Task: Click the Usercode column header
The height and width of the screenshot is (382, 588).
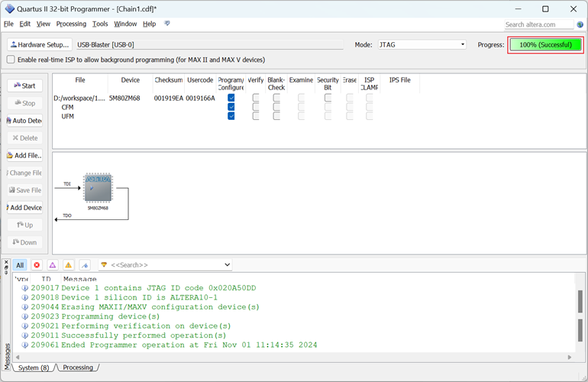Action: [x=200, y=80]
